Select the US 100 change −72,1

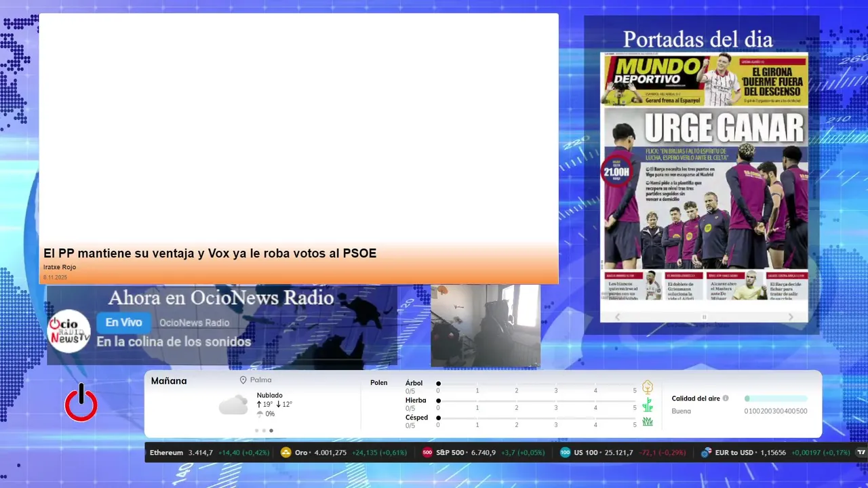[652, 452]
